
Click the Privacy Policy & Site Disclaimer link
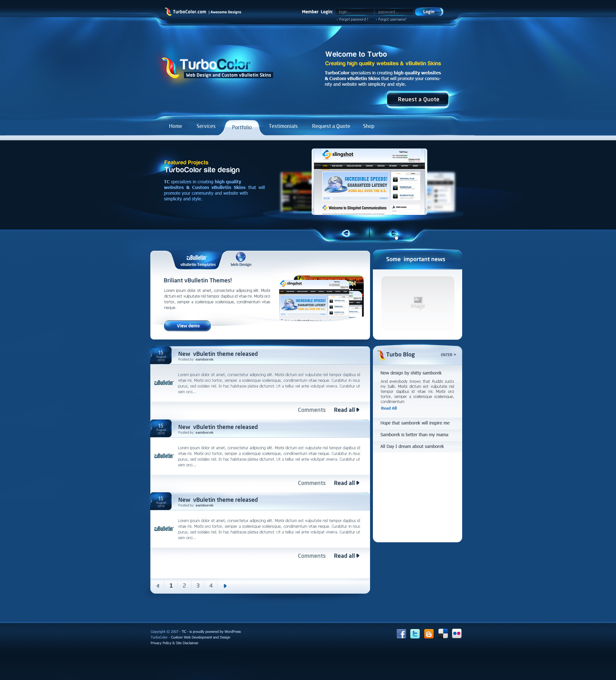coord(174,643)
